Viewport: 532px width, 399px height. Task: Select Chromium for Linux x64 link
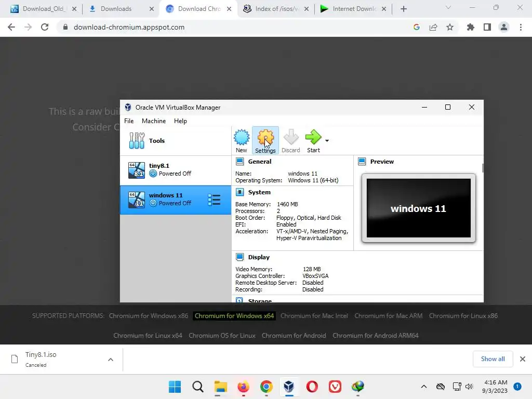click(x=148, y=335)
